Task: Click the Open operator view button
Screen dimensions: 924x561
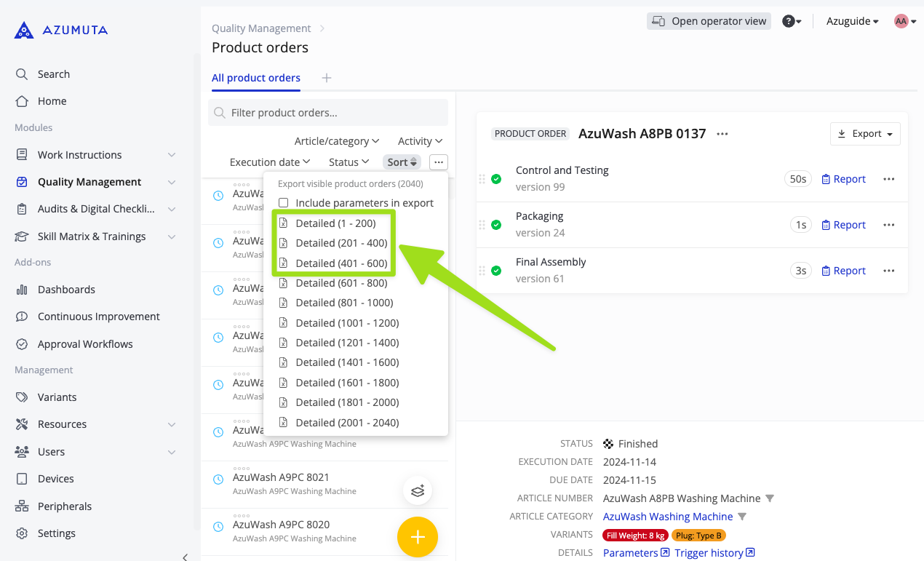Action: [x=709, y=21]
